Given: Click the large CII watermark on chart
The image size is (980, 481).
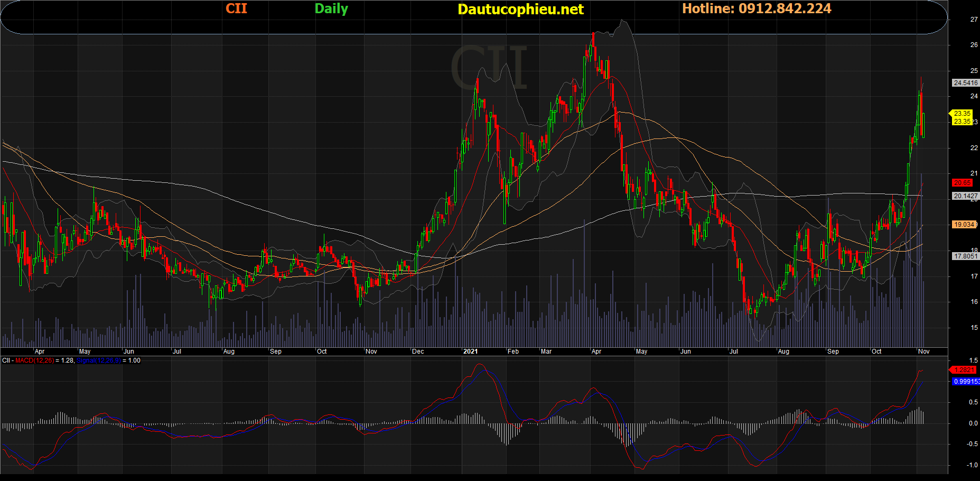Looking at the screenshot, I should click(x=489, y=67).
